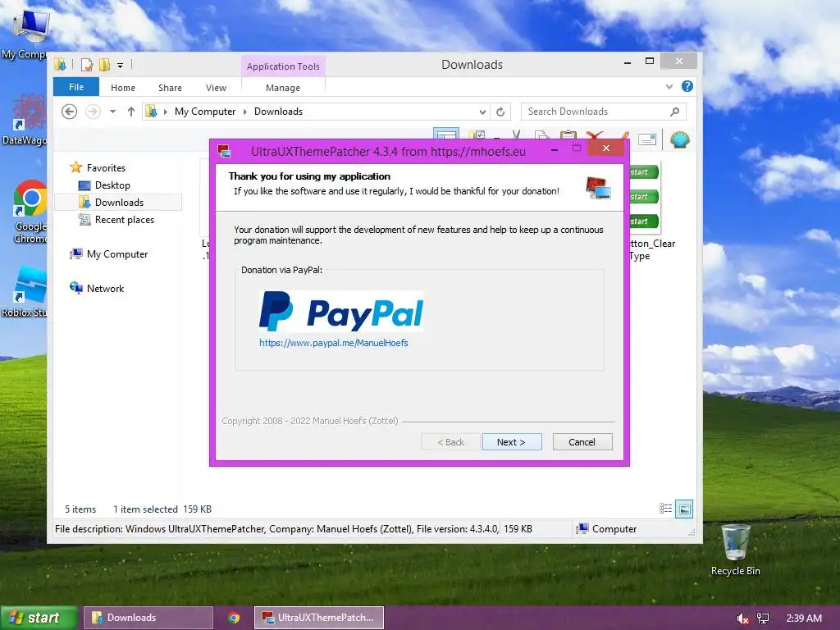Screen dimensions: 840x630
Task: Click the PayPal logo image
Action: point(341,311)
